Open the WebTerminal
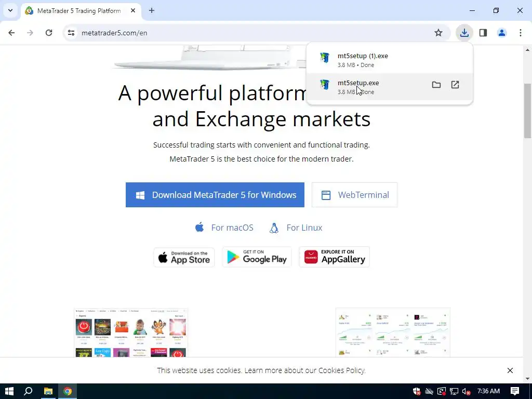532x399 pixels. pos(354,195)
